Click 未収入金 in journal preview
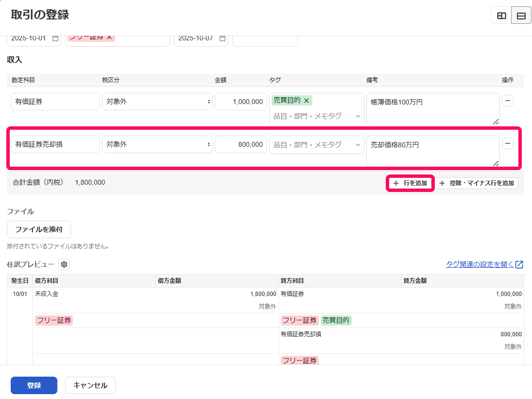 [x=47, y=294]
